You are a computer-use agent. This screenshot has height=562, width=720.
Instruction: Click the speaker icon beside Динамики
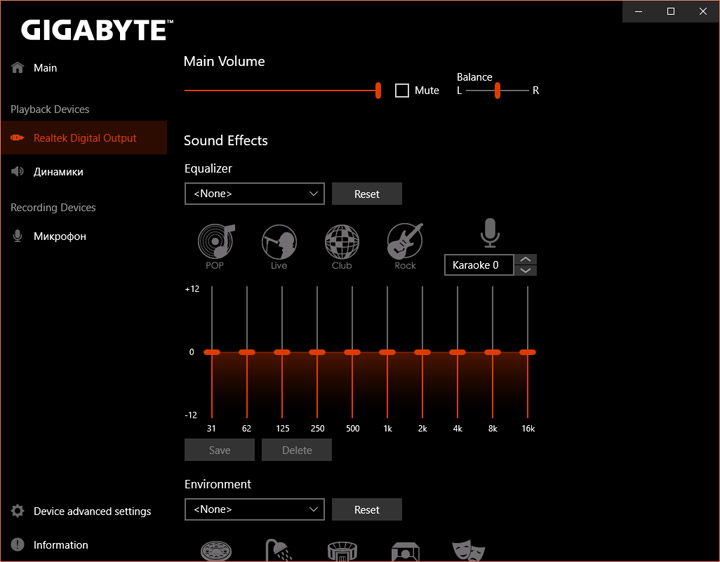click(17, 171)
